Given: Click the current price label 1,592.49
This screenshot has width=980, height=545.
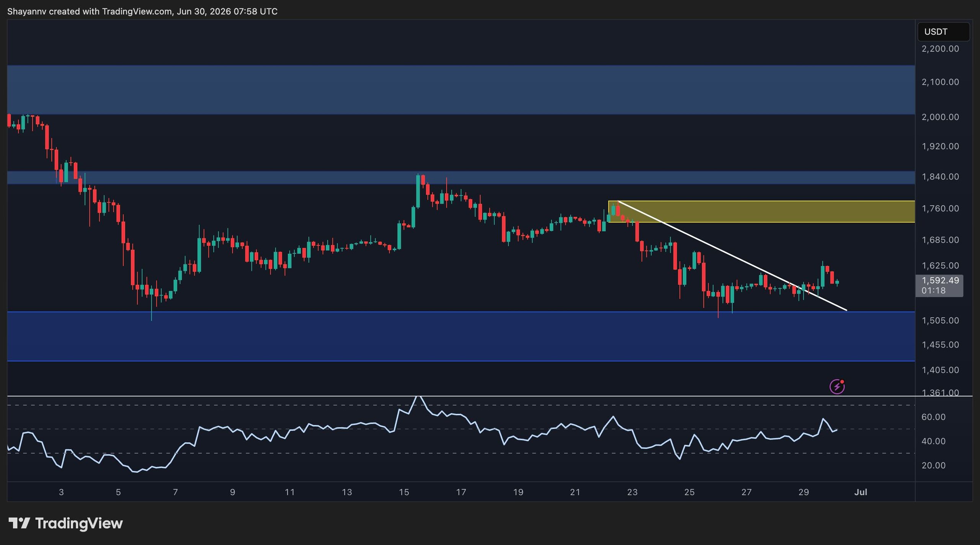Looking at the screenshot, I should [x=940, y=280].
